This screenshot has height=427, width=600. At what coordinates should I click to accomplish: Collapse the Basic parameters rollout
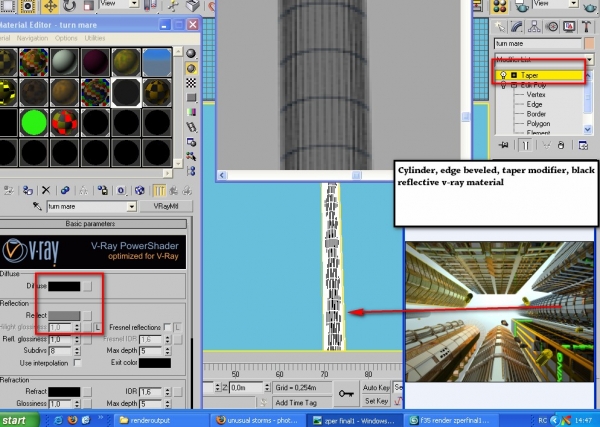90,224
